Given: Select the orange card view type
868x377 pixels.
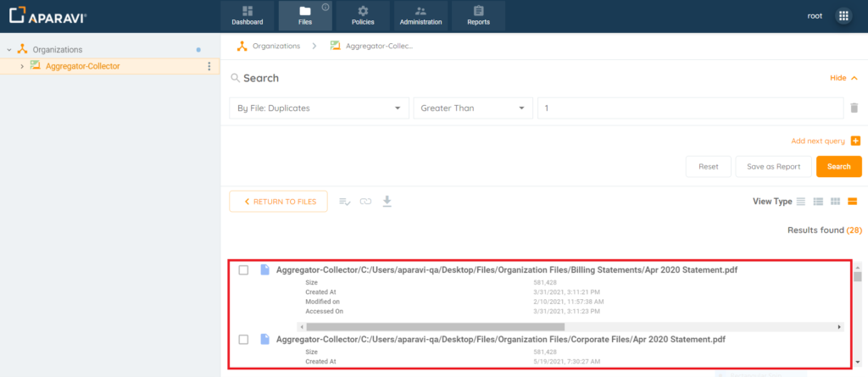Looking at the screenshot, I should click(x=853, y=202).
